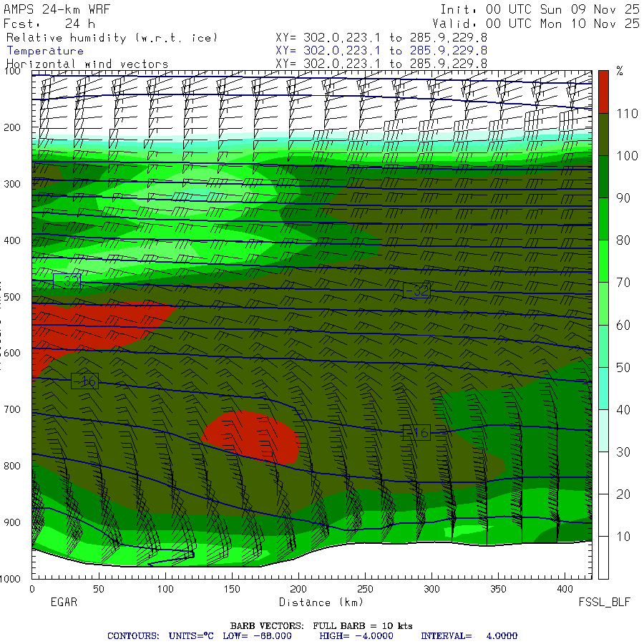
Task: Click the distance axis label '200'
Action: (298, 589)
